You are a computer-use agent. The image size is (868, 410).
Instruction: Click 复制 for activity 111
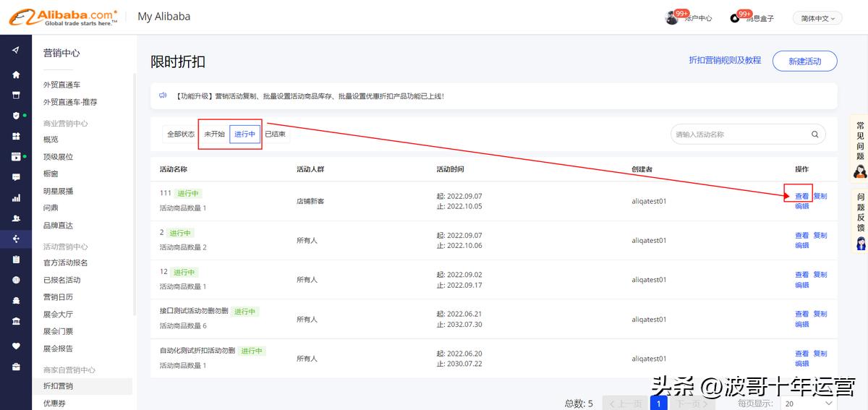click(x=820, y=196)
